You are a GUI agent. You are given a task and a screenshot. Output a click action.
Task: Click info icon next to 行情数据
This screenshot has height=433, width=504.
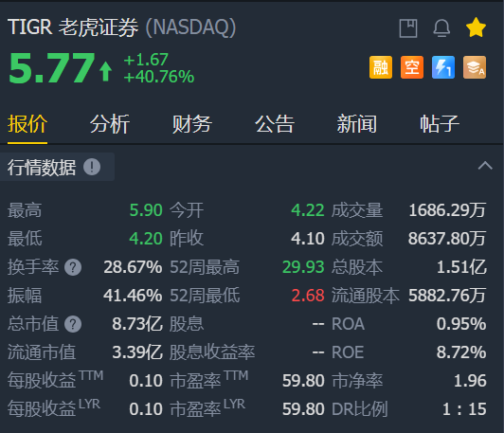pos(92,167)
